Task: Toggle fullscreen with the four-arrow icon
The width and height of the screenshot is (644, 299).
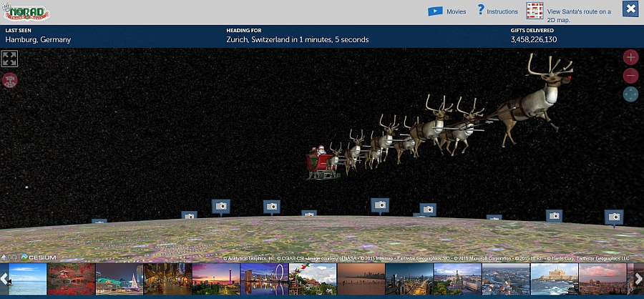Action: (9, 59)
